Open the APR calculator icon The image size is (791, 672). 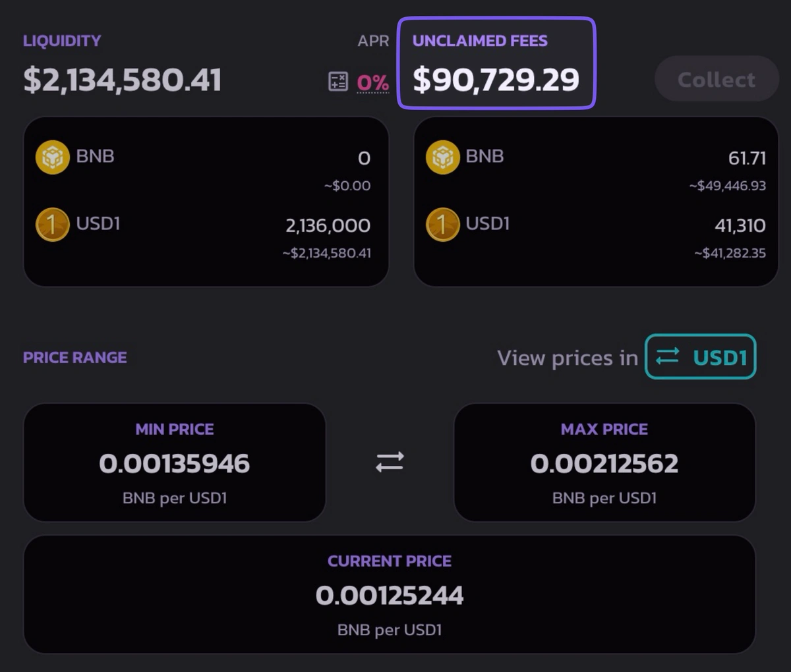pyautogui.click(x=338, y=82)
